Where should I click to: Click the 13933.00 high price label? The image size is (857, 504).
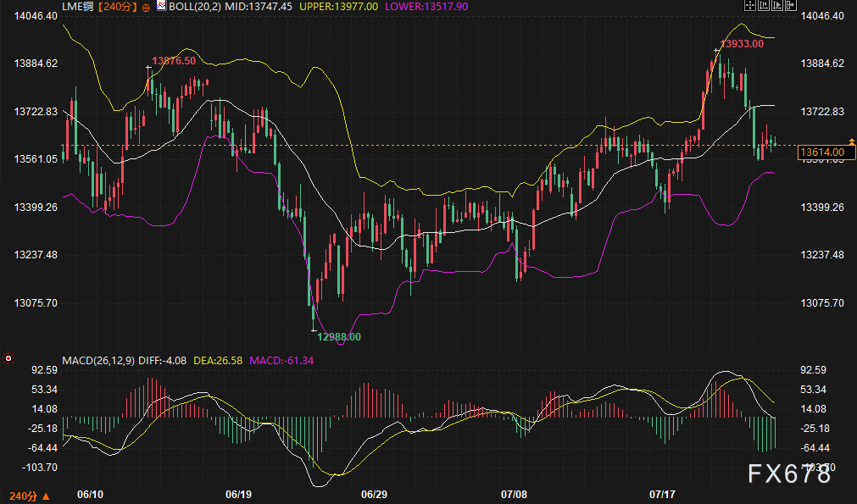(742, 44)
